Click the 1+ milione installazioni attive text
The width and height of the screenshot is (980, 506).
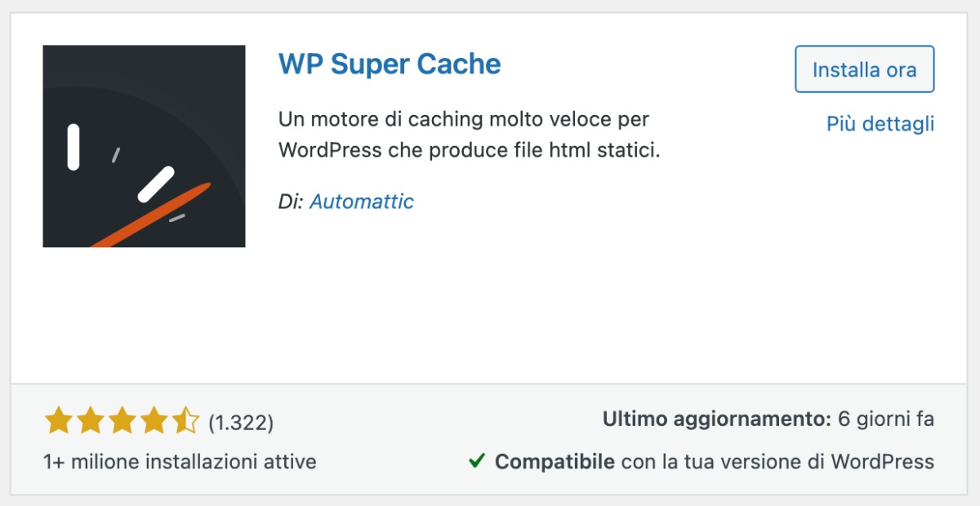(180, 461)
